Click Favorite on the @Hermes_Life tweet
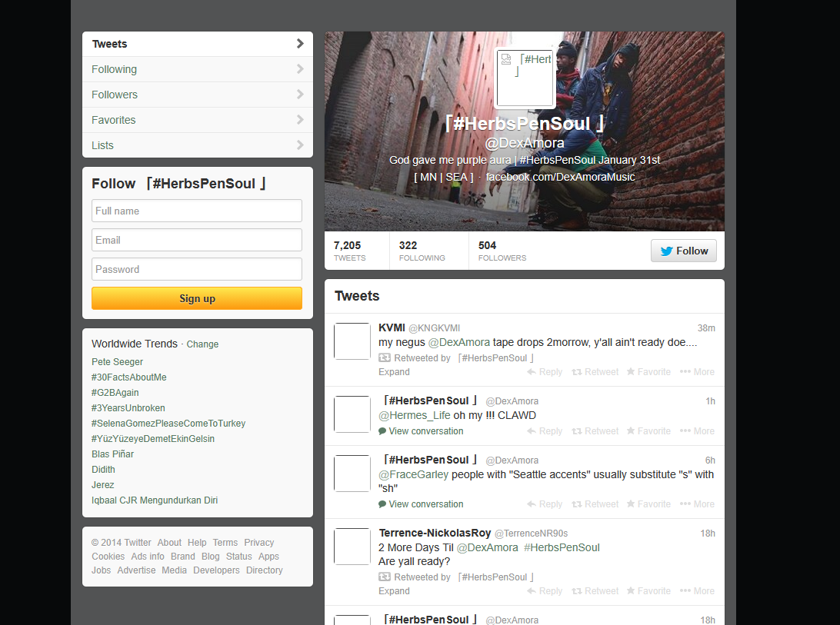840x625 pixels. coord(648,431)
